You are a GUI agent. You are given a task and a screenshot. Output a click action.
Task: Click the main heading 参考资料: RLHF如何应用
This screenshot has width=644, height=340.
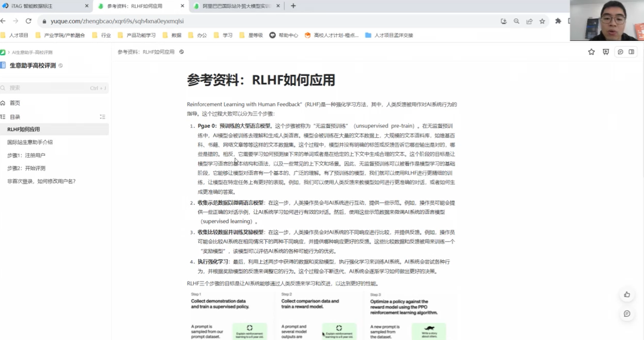coord(261,80)
